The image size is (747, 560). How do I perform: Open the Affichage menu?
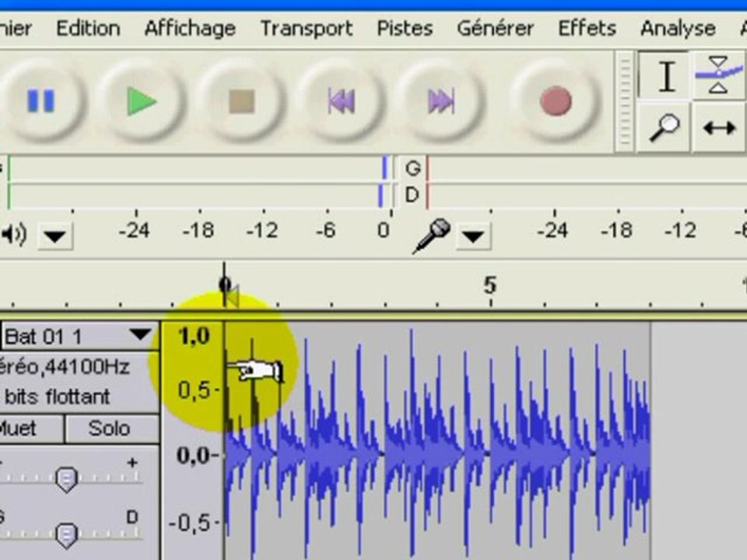pyautogui.click(x=190, y=29)
